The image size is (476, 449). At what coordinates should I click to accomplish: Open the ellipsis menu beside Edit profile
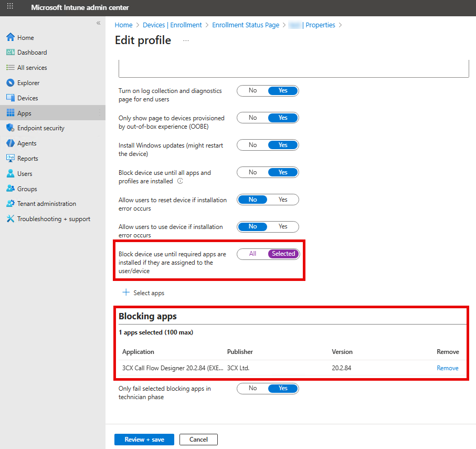[186, 41]
